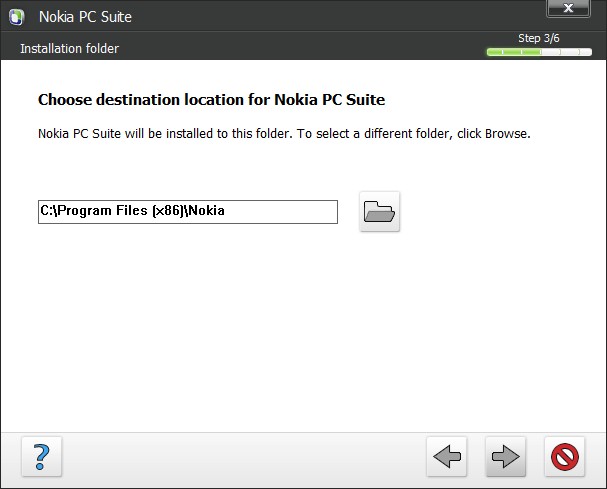This screenshot has width=607, height=489.
Task: Proceed to the next installation step
Action: (x=506, y=456)
